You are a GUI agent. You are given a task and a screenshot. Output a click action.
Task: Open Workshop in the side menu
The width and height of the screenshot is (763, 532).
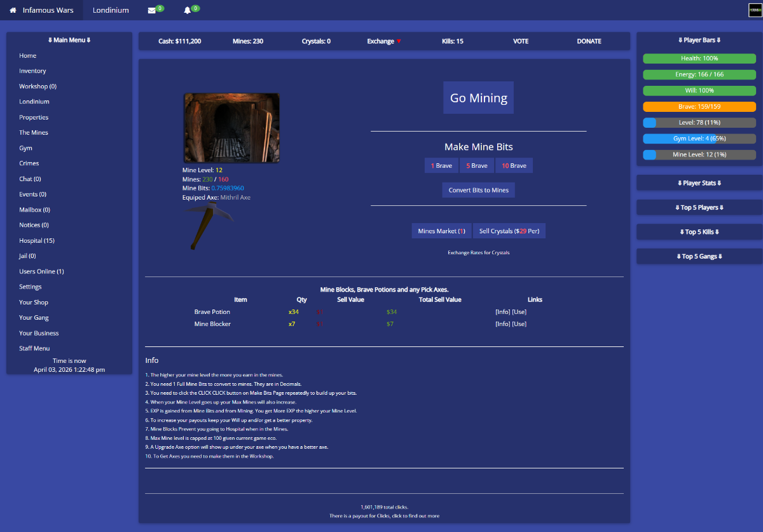click(x=38, y=86)
